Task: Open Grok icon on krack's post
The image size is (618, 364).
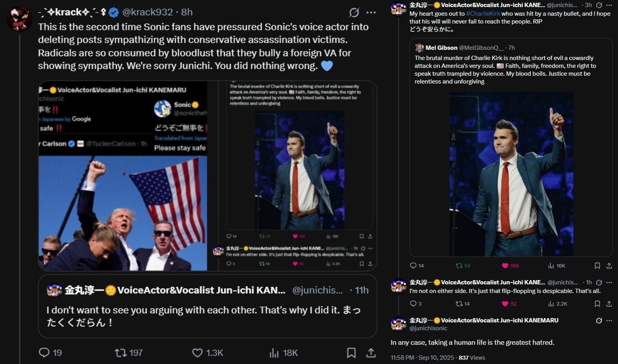Action: tap(354, 13)
